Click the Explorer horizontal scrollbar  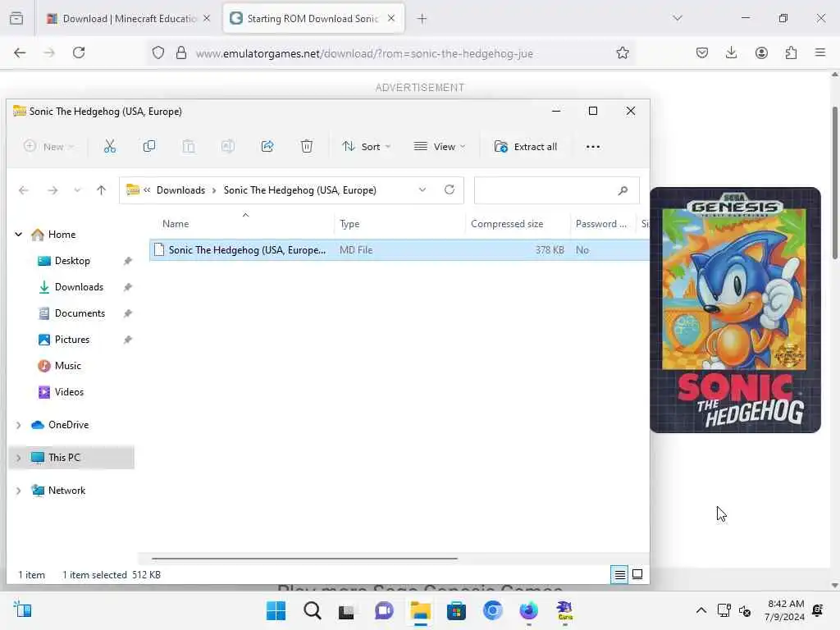pos(304,558)
